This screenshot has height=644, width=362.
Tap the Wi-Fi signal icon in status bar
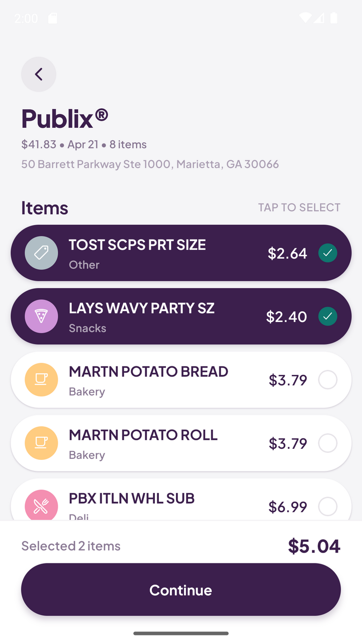[305, 19]
